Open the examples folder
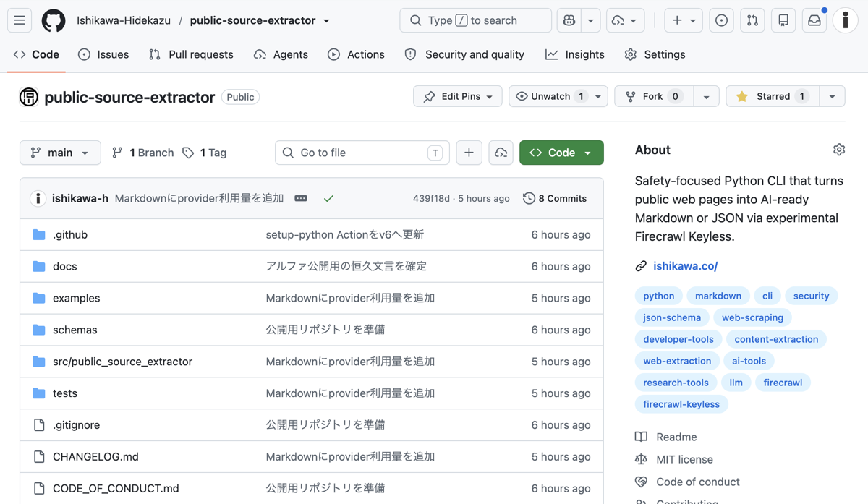 76,298
